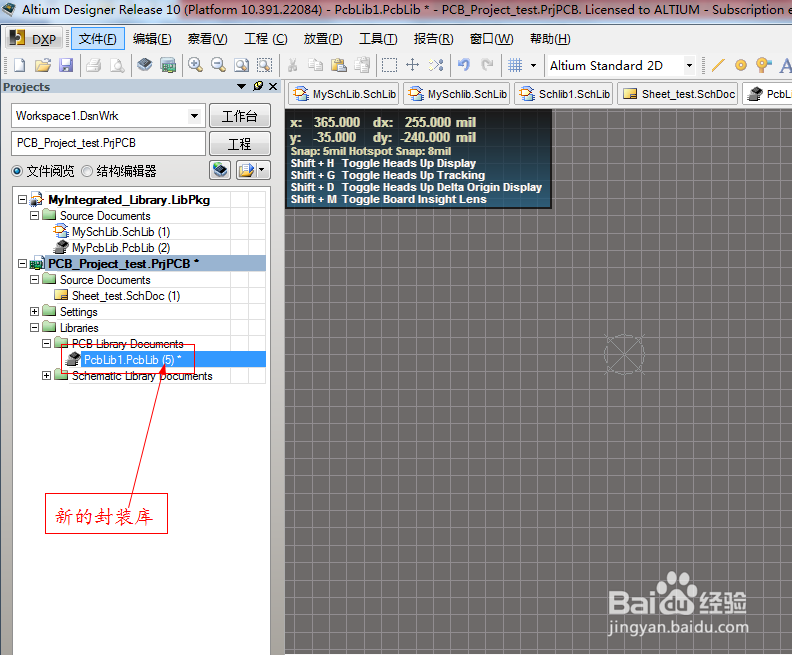Click the zoom-to-area icon
Image resolution: width=792 pixels, height=655 pixels.
tap(264, 65)
